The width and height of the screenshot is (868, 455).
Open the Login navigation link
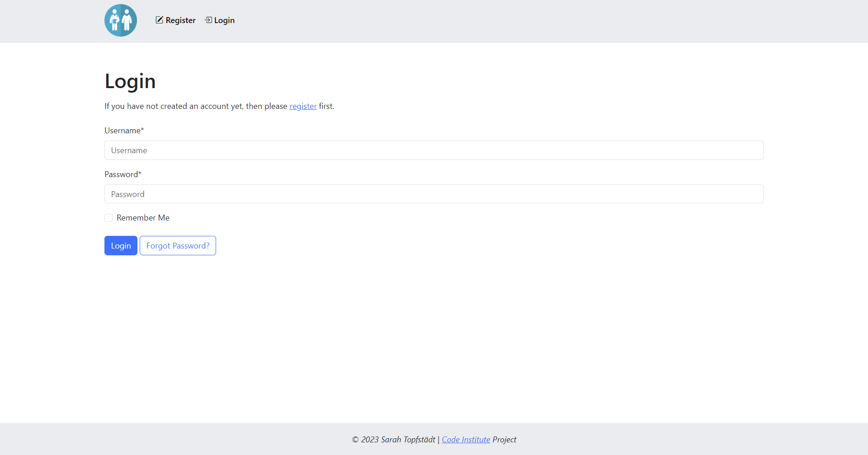click(x=219, y=20)
